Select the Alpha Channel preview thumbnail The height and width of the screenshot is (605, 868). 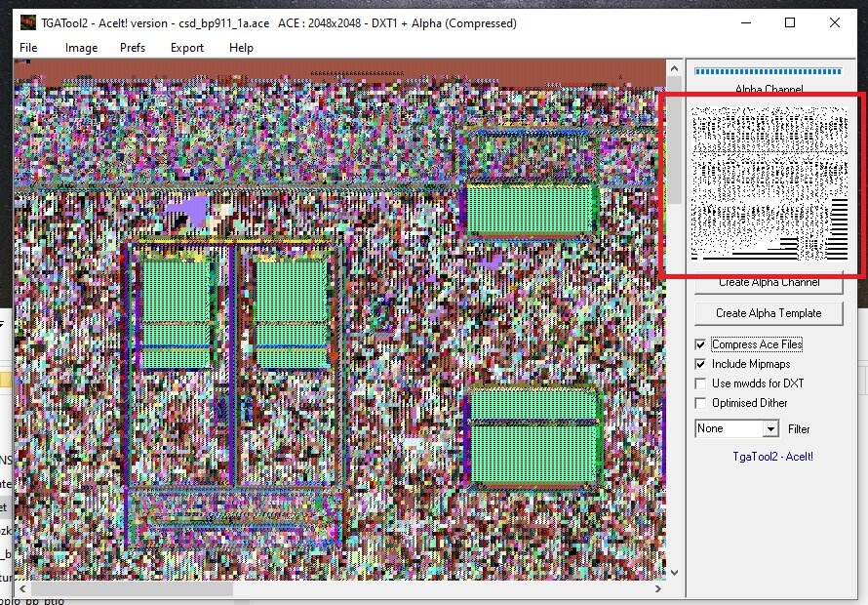[769, 184]
